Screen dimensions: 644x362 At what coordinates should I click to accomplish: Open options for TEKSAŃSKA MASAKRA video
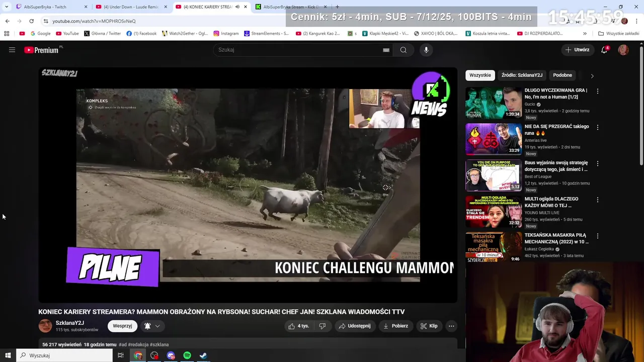tap(598, 236)
